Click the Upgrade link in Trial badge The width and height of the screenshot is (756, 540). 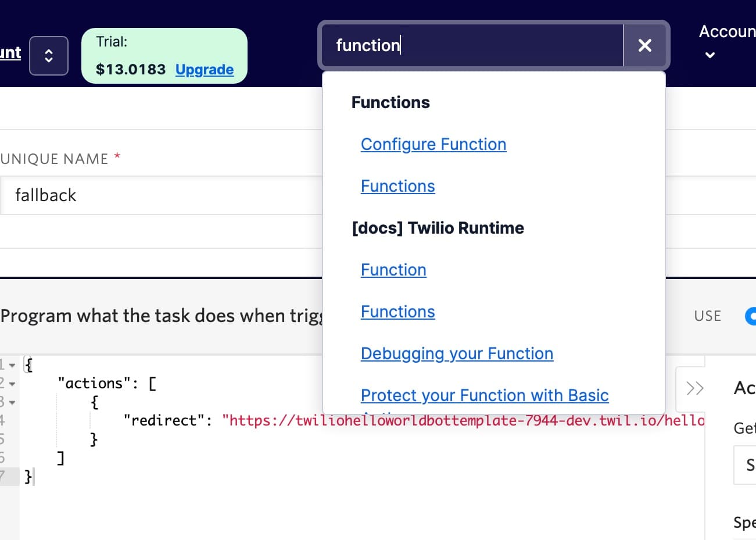[205, 69]
